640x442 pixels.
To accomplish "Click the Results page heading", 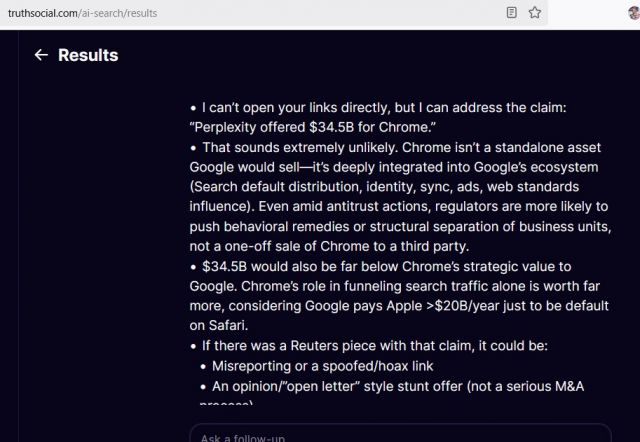I will click(88, 55).
